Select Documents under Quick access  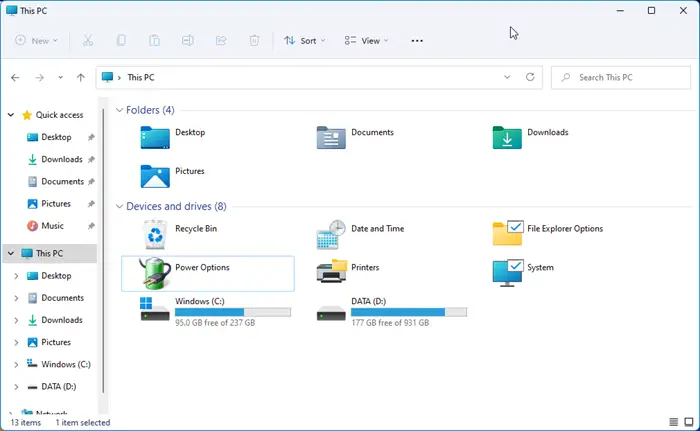(62, 182)
